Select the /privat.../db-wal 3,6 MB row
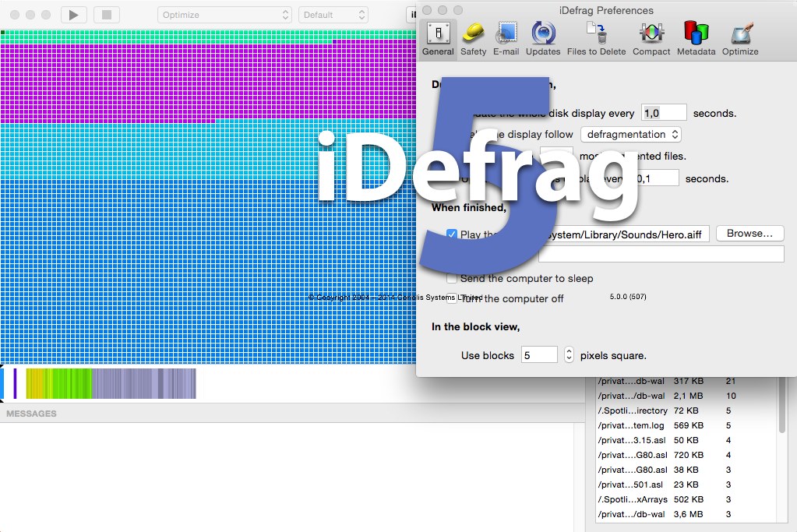Screen dimensions: 797x532 (686, 514)
